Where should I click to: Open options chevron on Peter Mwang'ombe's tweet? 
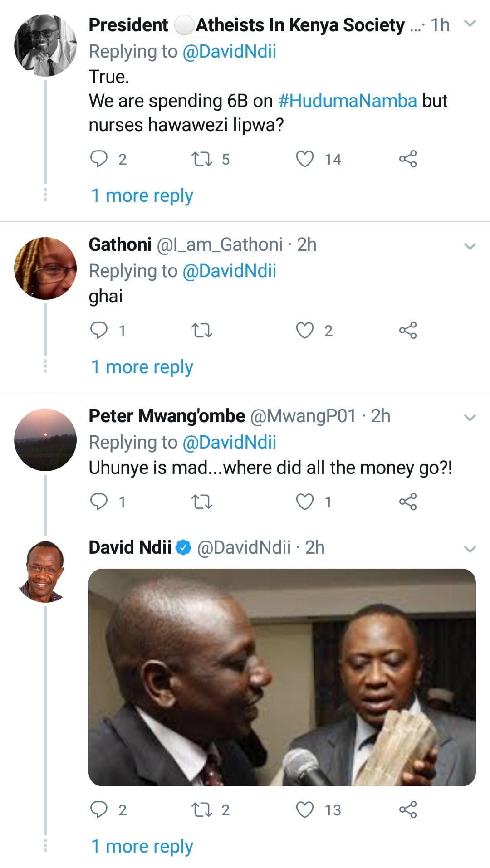tap(470, 418)
